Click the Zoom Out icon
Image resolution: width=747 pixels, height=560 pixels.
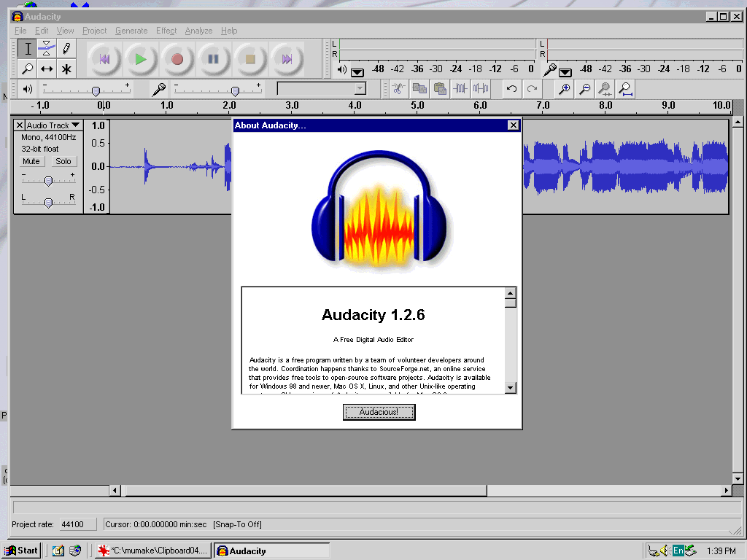point(584,88)
